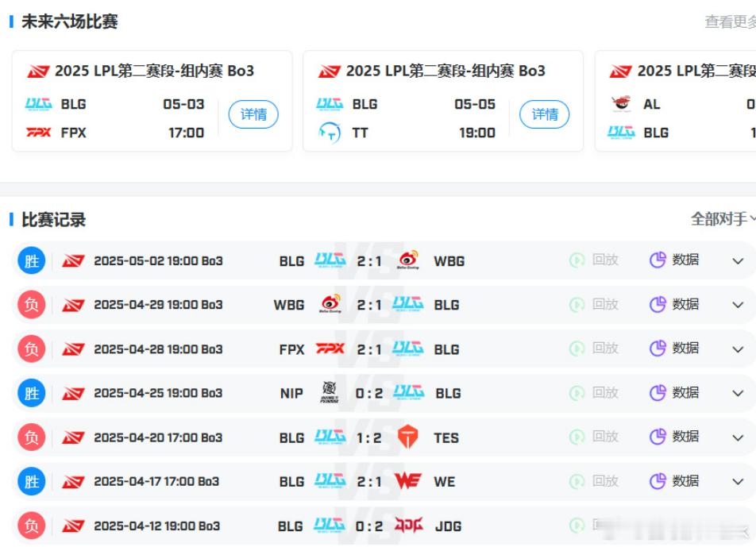Click the BLG logo in the BLG vs TT card
The image size is (756, 547).
330,104
